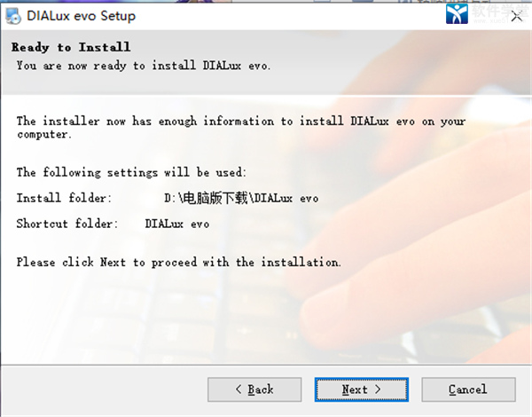
Task: Click "The following settings will be used" line
Action: pyautogui.click(x=131, y=172)
